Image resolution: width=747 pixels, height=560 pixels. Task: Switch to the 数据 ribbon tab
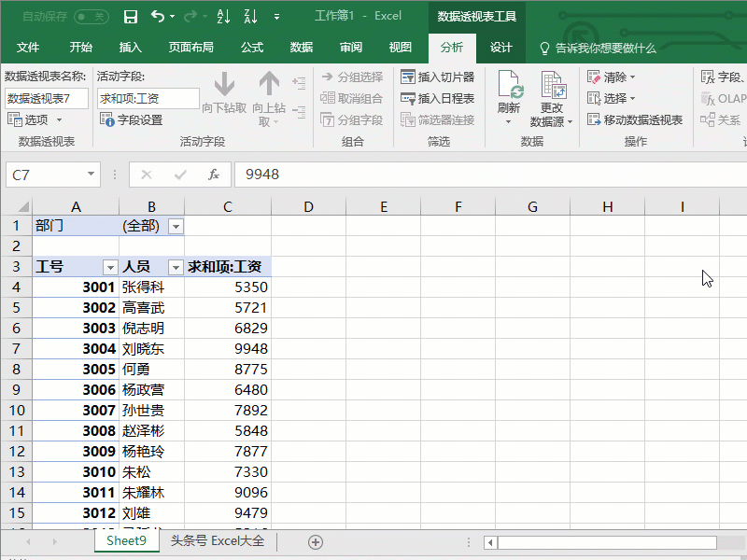pos(302,48)
